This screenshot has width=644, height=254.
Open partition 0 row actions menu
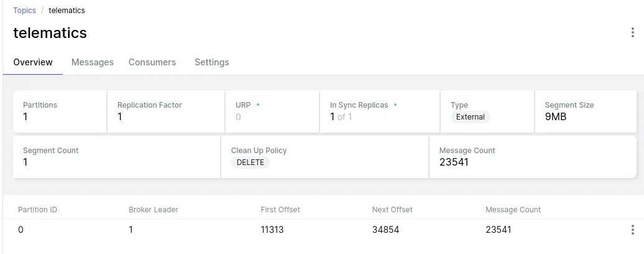click(x=633, y=230)
